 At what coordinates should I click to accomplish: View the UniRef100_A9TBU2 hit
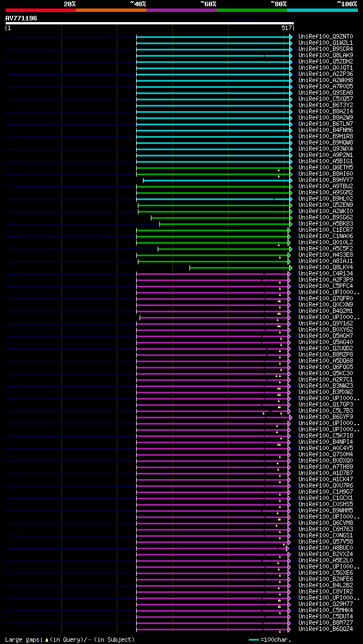coord(326,186)
